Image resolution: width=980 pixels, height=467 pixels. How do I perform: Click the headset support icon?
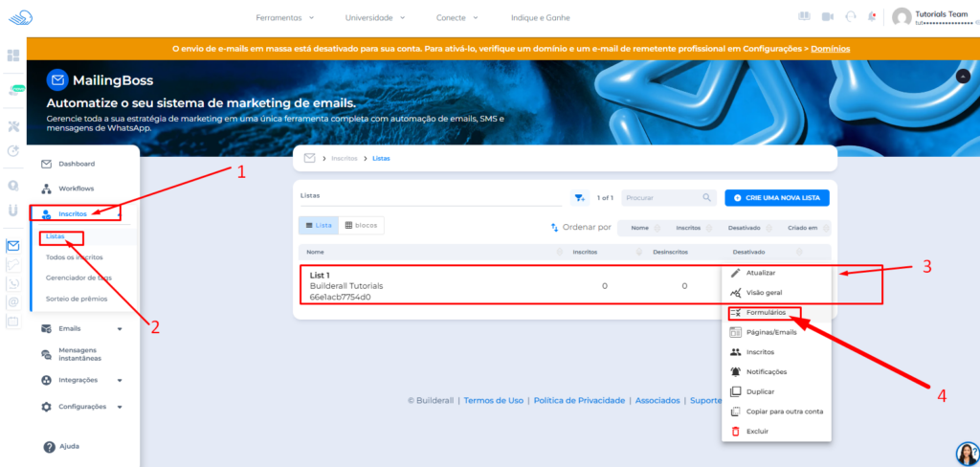[x=850, y=17]
